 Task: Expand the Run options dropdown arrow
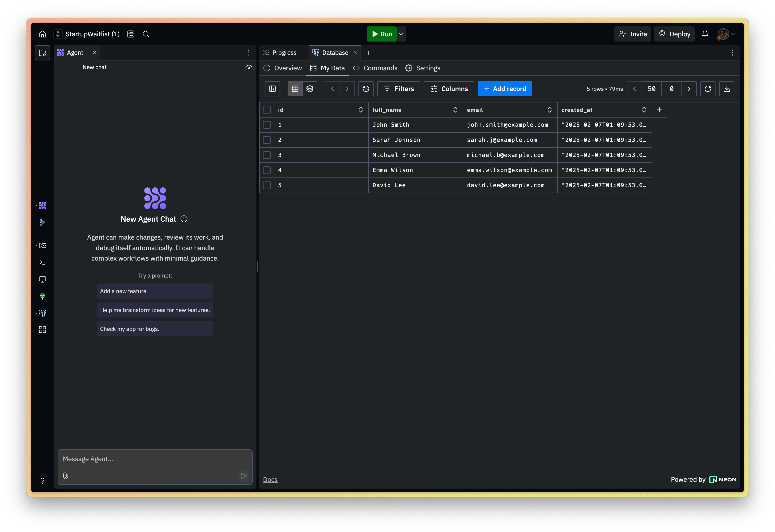(401, 34)
